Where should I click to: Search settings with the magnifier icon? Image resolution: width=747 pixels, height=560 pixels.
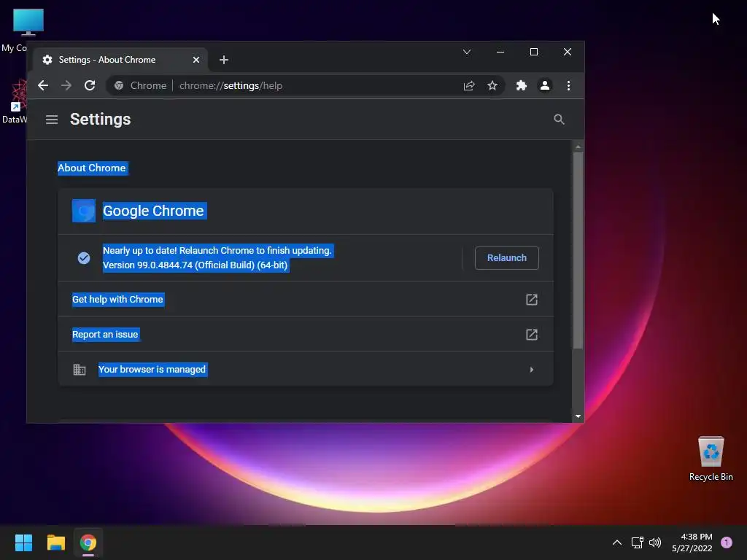click(560, 120)
